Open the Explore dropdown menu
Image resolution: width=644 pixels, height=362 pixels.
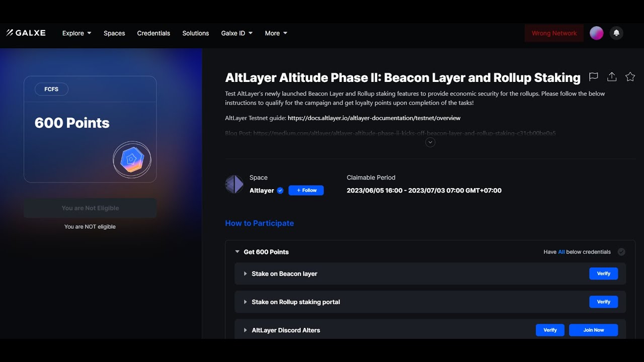tap(76, 33)
